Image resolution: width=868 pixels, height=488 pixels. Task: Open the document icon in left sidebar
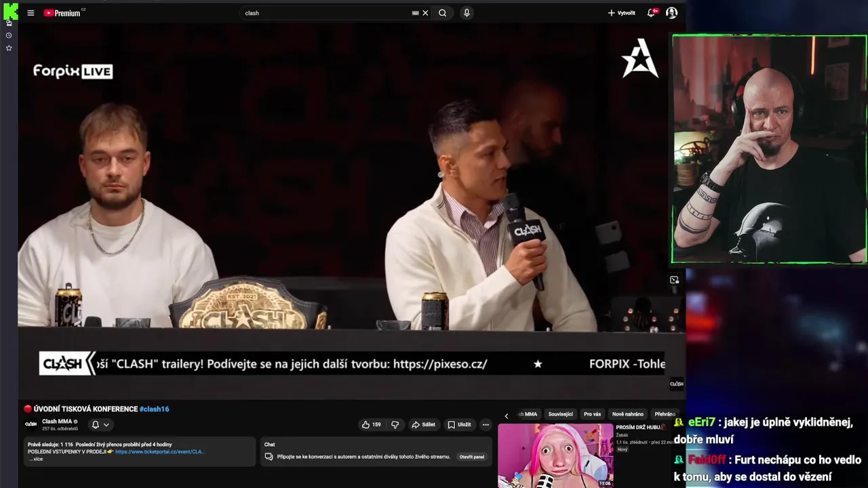click(x=9, y=23)
